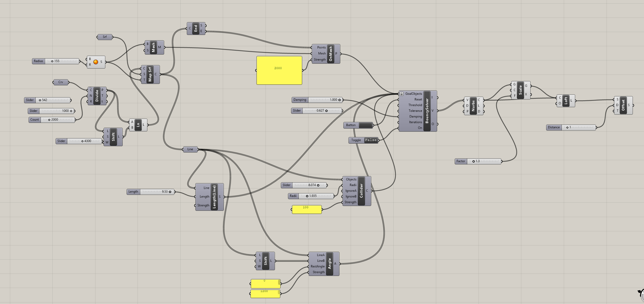Select the Map Srf component label
This screenshot has height=304, width=644.
tap(150, 74)
